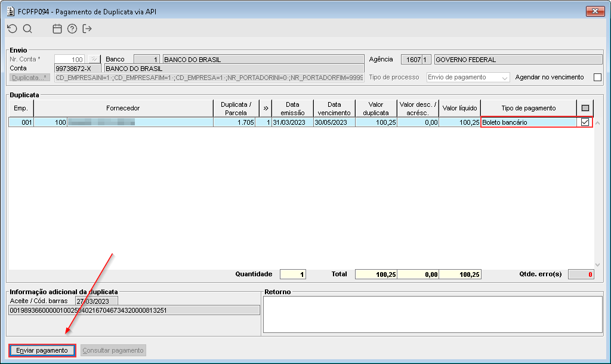Open the calendar toolbar icon
611x364 pixels.
(57, 29)
